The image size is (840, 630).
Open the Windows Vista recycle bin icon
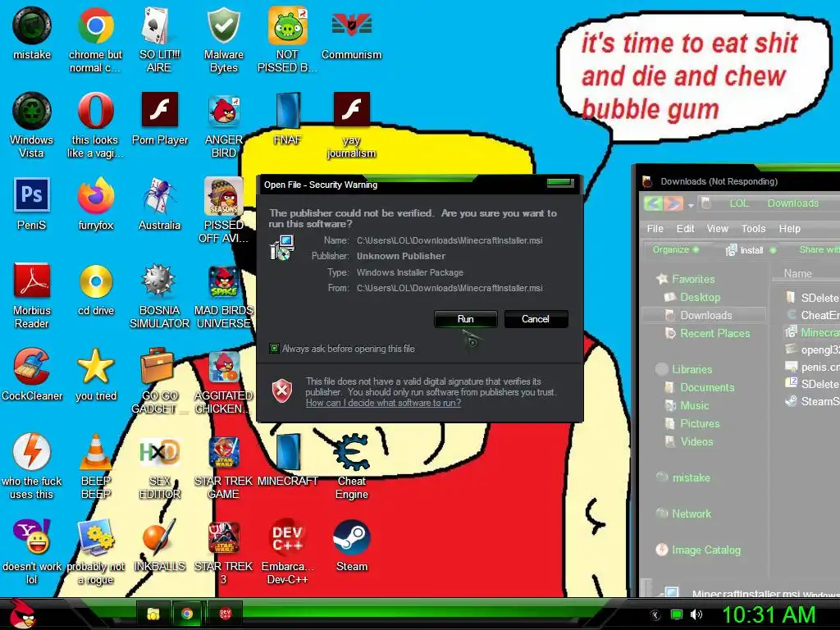tap(32, 125)
